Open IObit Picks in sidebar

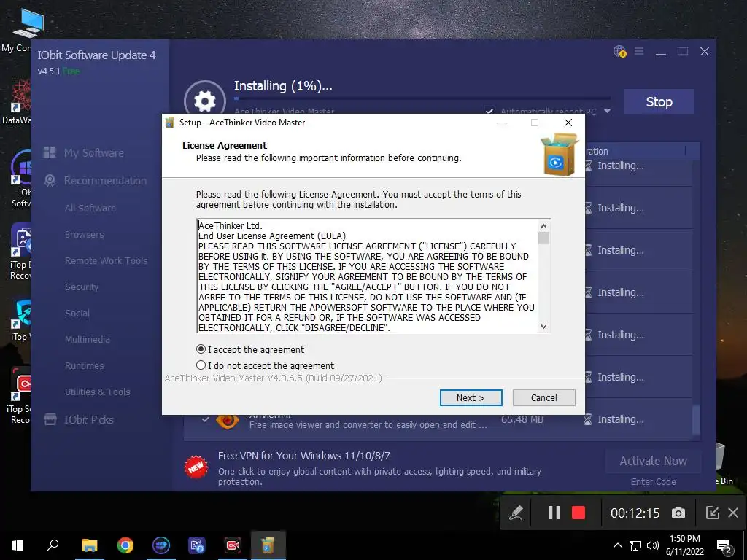pos(88,419)
